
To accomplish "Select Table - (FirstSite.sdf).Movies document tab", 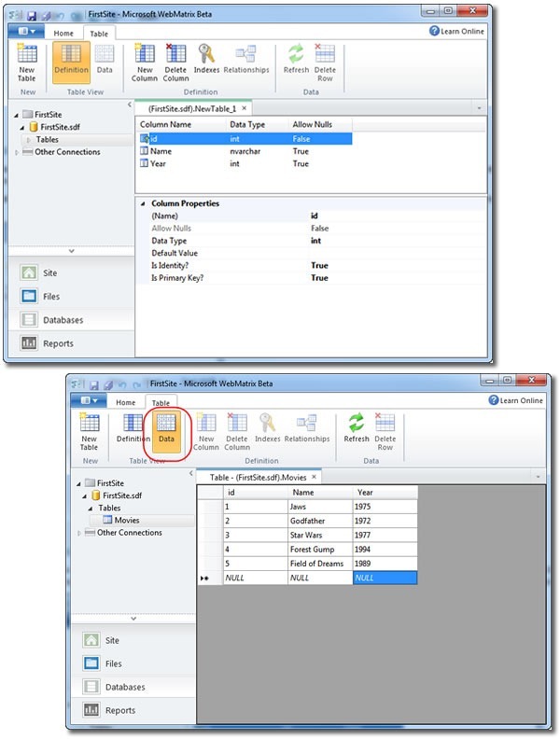I will [259, 478].
